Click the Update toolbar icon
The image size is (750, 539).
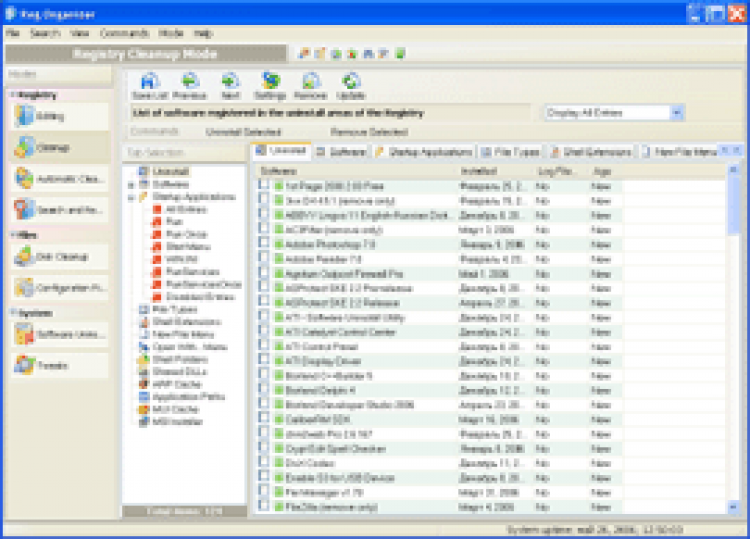[x=351, y=86]
